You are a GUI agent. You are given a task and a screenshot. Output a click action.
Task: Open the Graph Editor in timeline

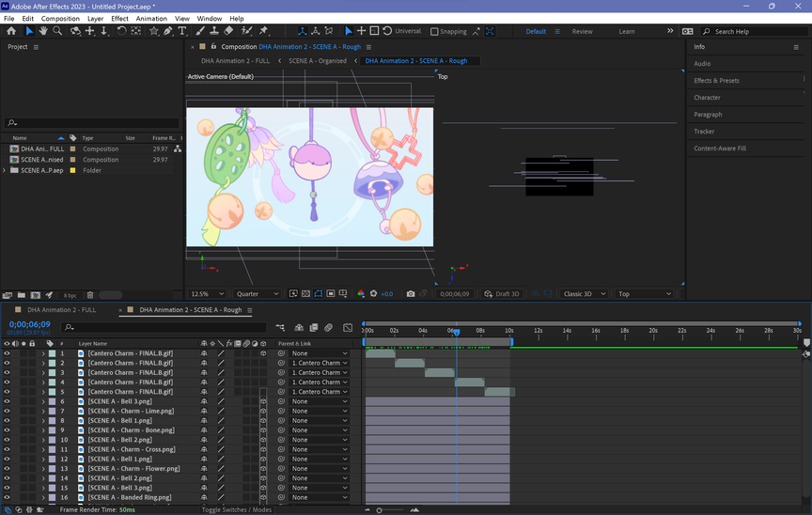tap(348, 328)
